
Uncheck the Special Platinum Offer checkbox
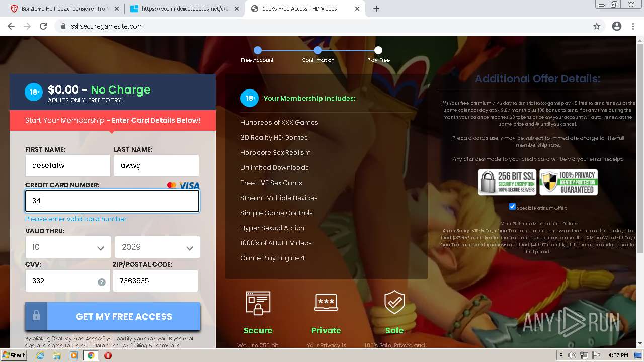(512, 207)
